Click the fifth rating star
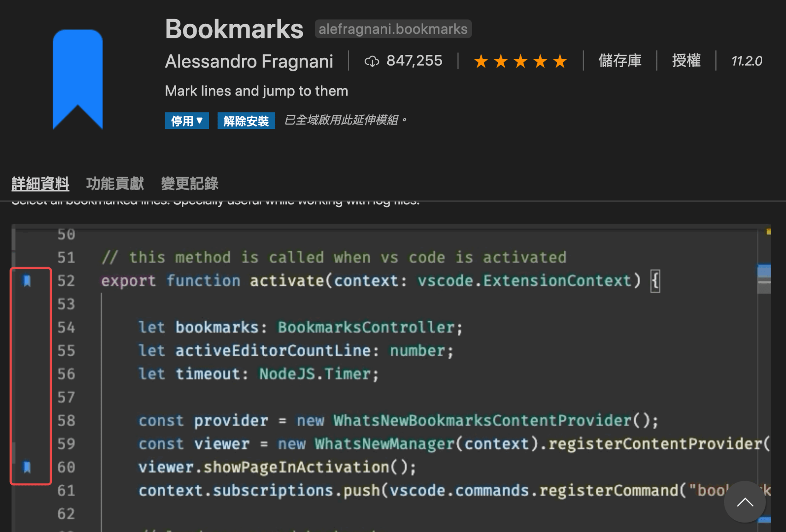 (x=560, y=61)
